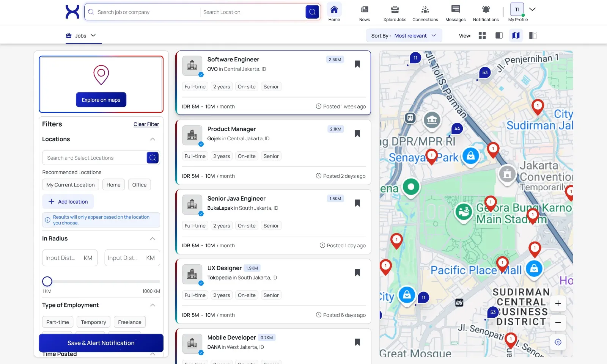Open Messages inbox
The image size is (607, 364).
[x=456, y=13]
